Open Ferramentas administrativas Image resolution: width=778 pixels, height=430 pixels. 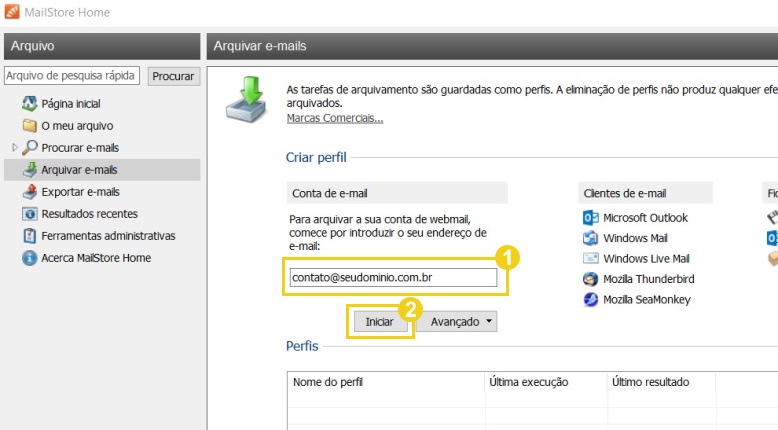pyautogui.click(x=109, y=236)
